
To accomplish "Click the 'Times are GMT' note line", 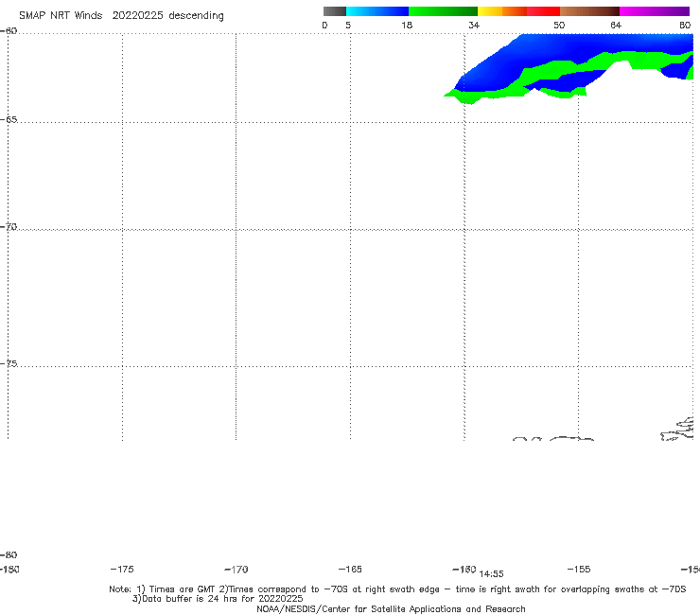I will (x=397, y=589).
